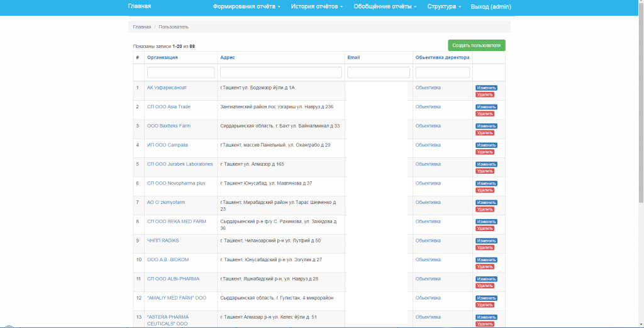
Task: Click address cell г.Ташкент ул. Бодомзор йўли д 1А
Action: point(257,88)
